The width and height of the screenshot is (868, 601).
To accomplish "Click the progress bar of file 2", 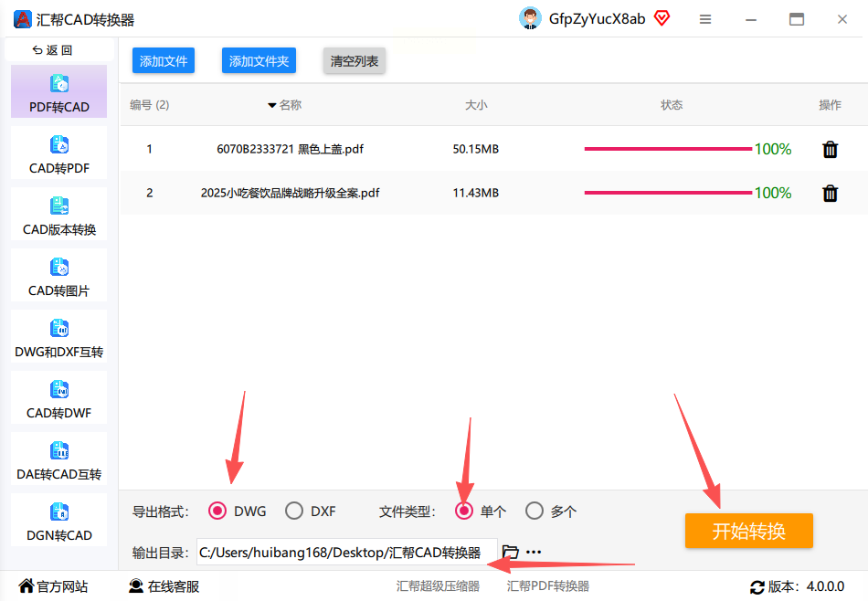I will pyautogui.click(x=668, y=193).
